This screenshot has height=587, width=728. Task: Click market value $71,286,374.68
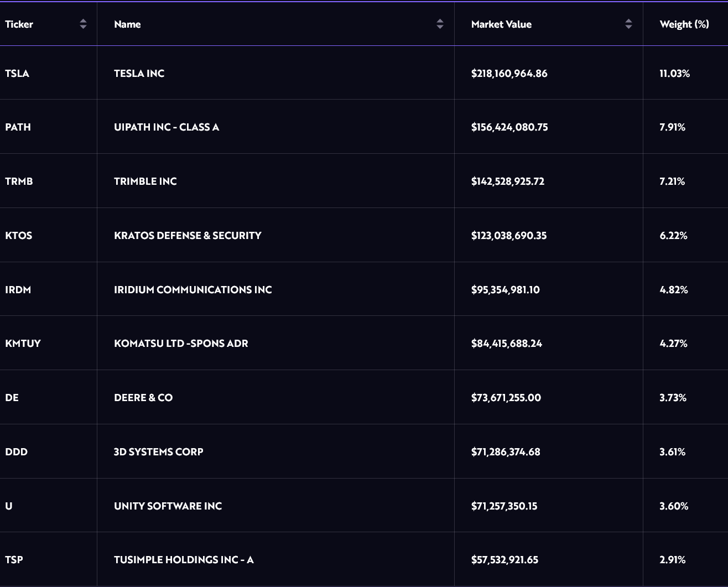[x=506, y=452]
